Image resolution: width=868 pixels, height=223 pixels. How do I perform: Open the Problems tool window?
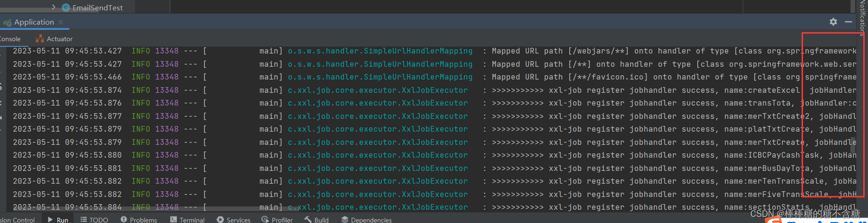pos(139,220)
